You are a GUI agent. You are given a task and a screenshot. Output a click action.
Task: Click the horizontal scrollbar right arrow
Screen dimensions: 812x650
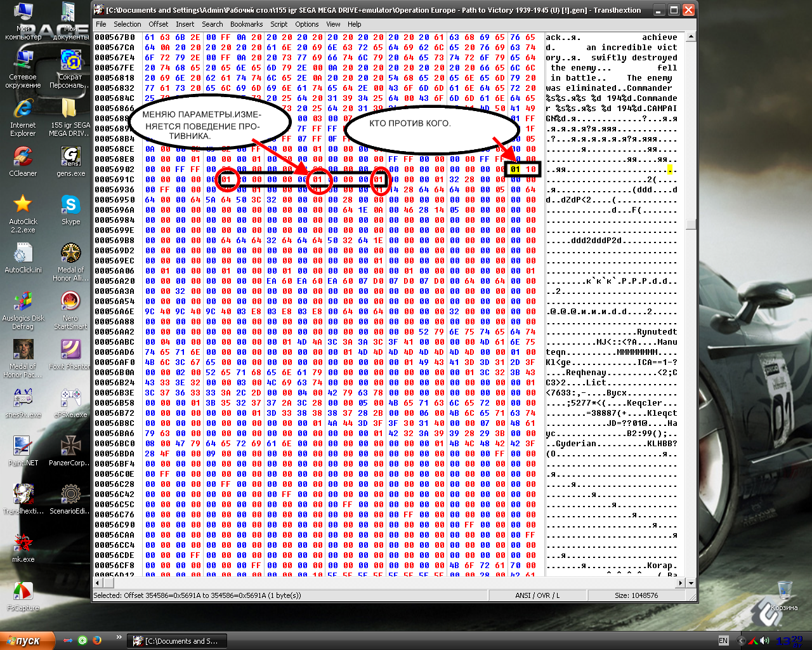coord(681,582)
